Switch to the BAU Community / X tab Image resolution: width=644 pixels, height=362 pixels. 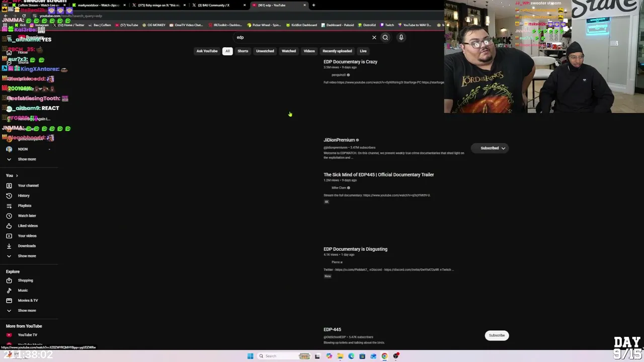pos(218,5)
